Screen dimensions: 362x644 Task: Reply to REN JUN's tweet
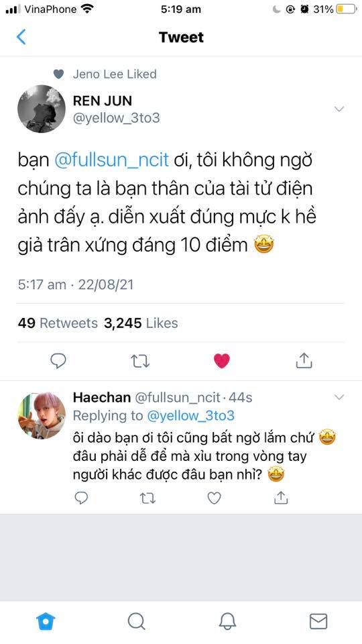pyautogui.click(x=58, y=361)
